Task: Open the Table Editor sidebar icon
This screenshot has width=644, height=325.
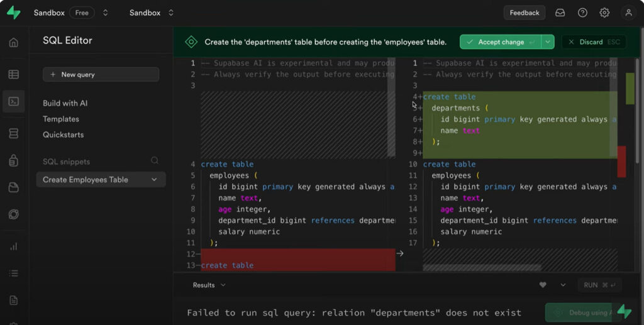Action: point(13,74)
